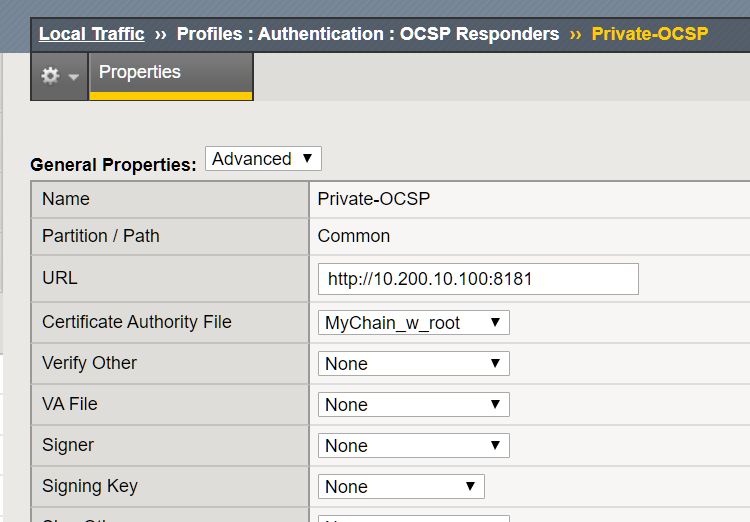Expand the Certificate Authority File dropdown

coord(413,322)
